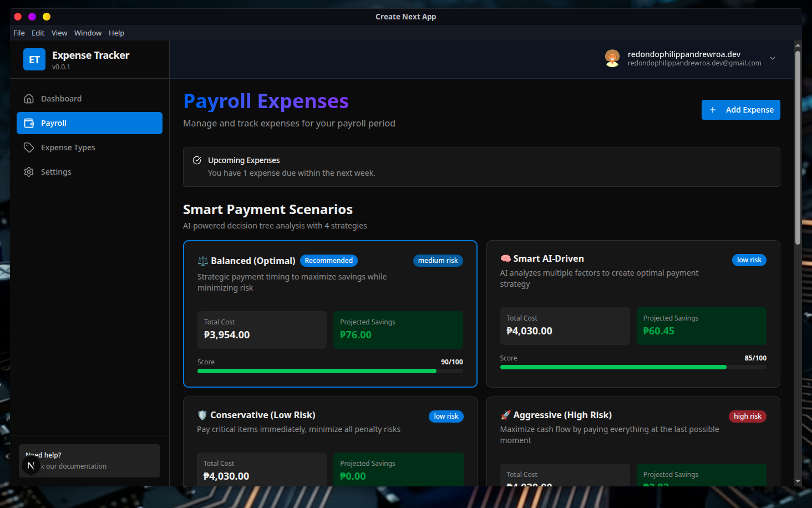Click the Expense Types tag icon

click(29, 148)
